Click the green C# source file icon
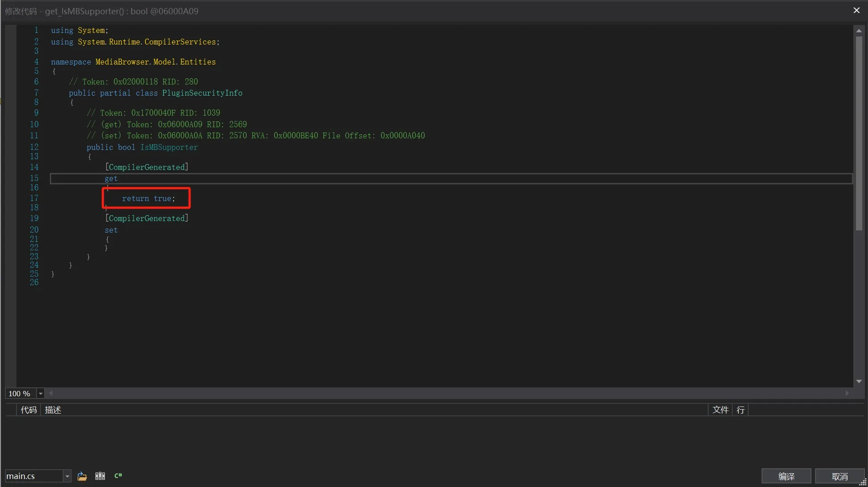Screen dimensions: 868x487 click(118, 476)
